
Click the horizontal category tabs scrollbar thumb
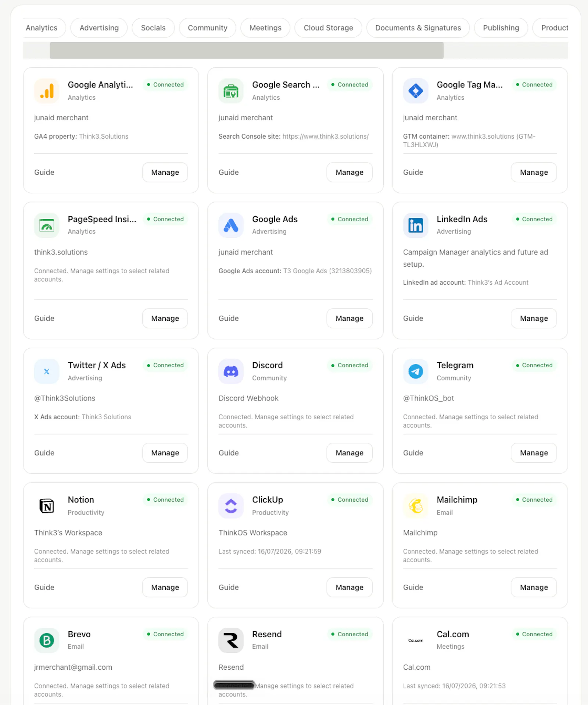pyautogui.click(x=247, y=50)
